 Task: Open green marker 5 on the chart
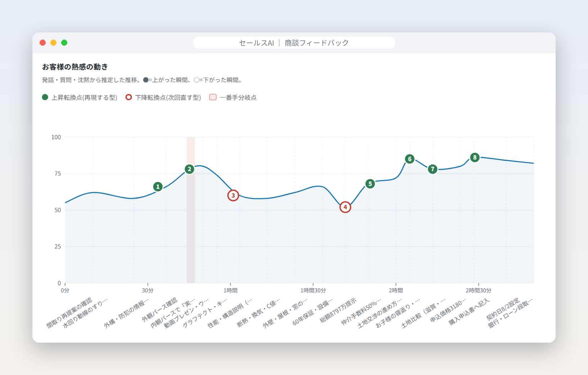370,184
